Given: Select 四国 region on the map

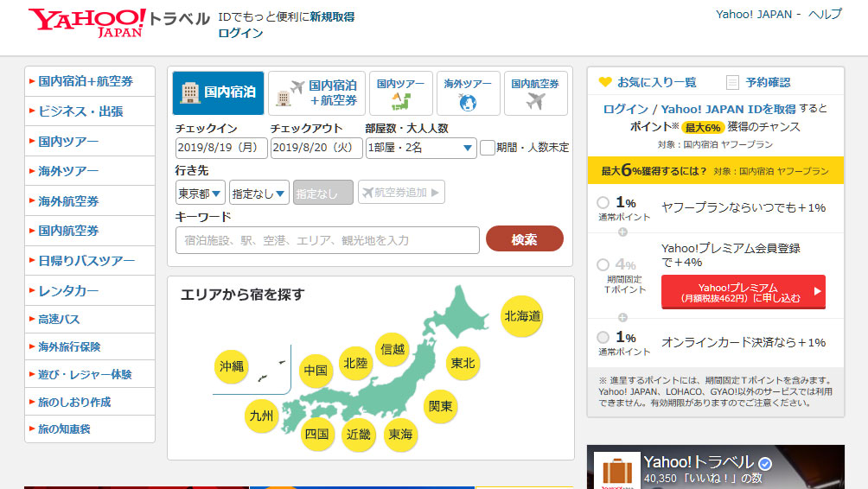Looking at the screenshot, I should (x=317, y=435).
